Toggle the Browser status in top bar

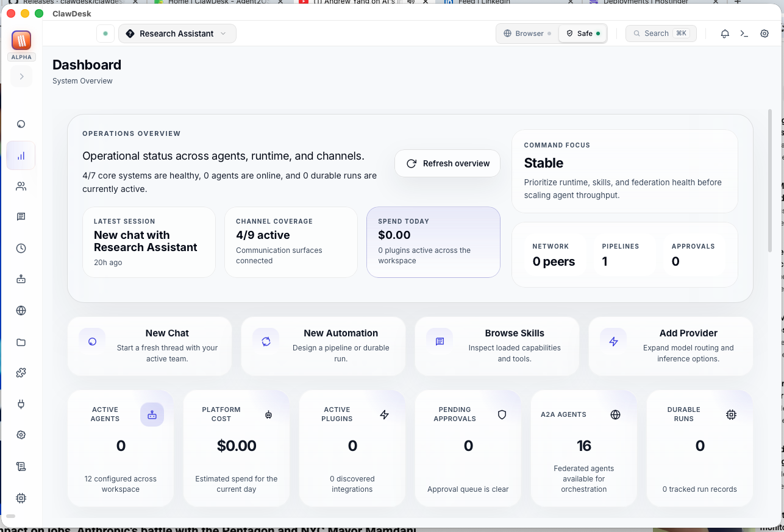pyautogui.click(x=526, y=34)
